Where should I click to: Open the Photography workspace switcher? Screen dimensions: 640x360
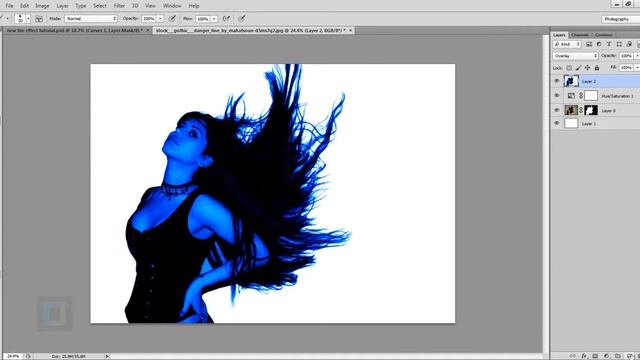(620, 19)
